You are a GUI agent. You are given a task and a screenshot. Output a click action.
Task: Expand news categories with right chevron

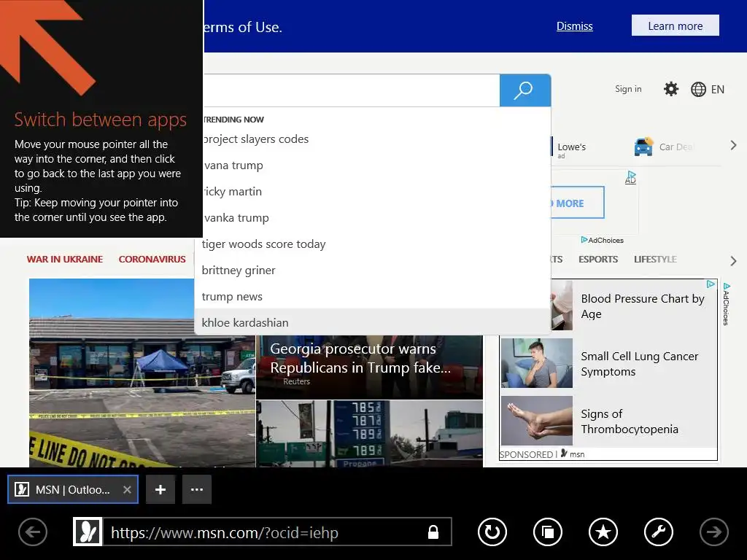point(733,261)
